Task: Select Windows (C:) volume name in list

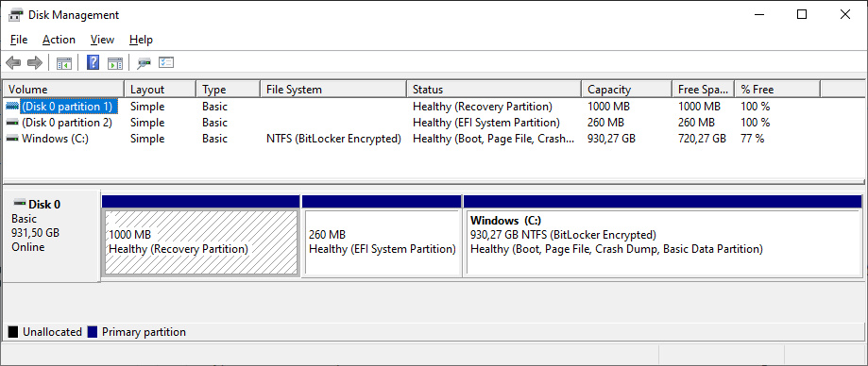Action: (55, 139)
